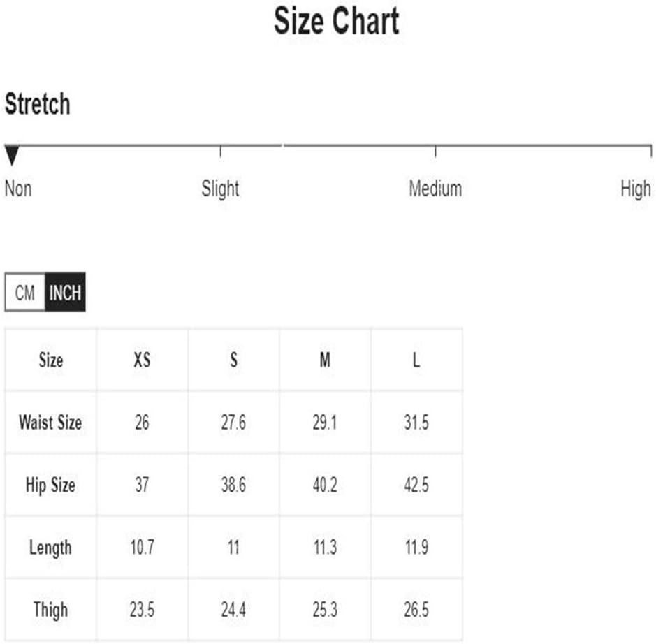
Task: Click the Hip Size row label
Action: coord(50,485)
